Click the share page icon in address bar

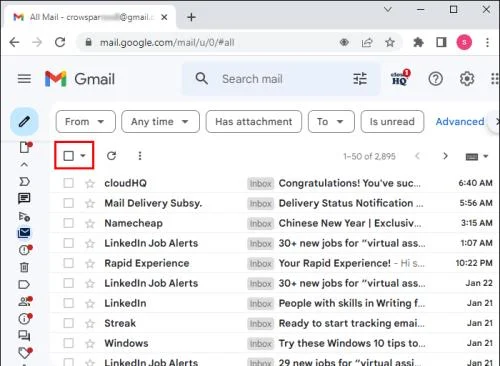[367, 42]
